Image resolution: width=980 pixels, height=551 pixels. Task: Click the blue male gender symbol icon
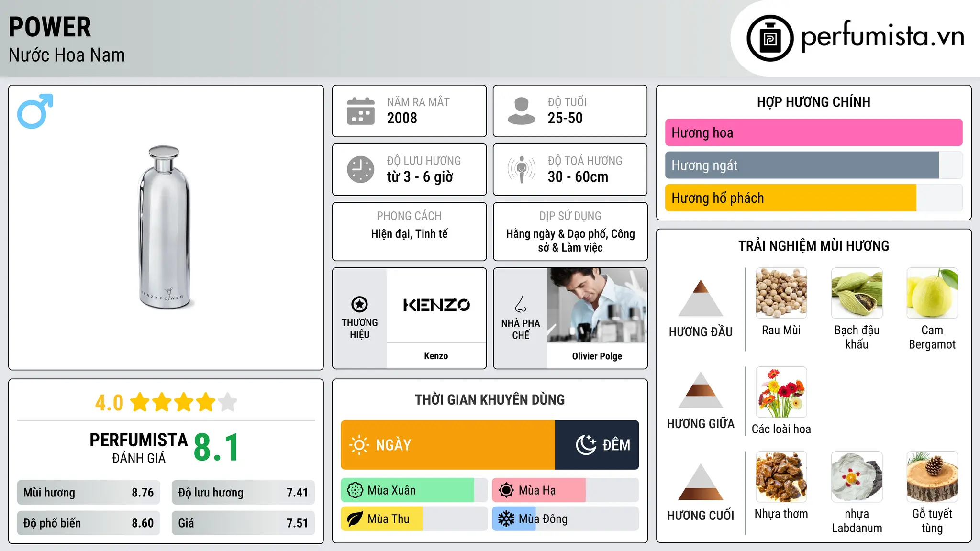pos(35,111)
